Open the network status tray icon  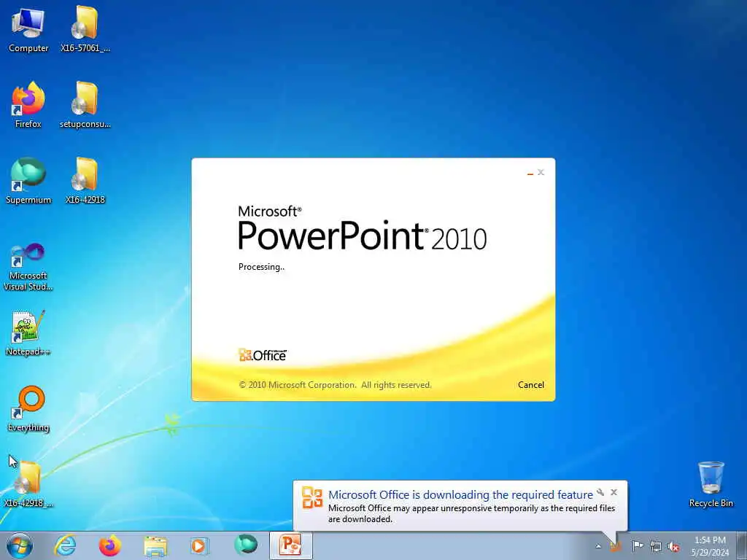pyautogui.click(x=656, y=546)
